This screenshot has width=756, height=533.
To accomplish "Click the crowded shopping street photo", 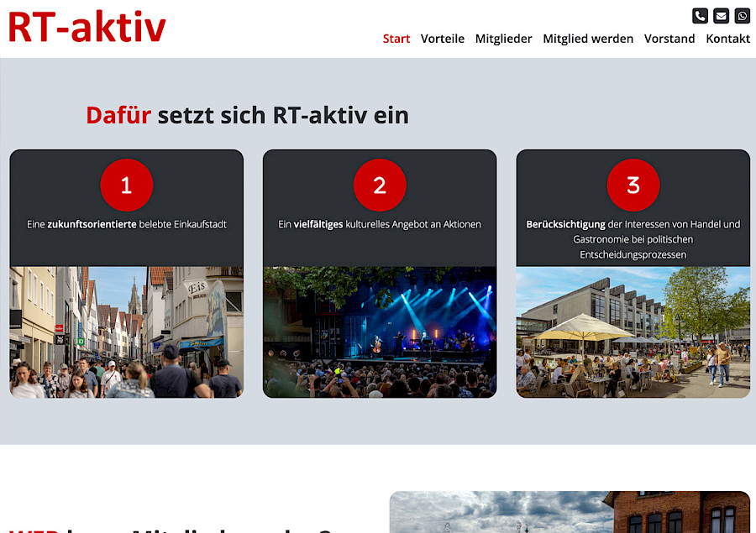I will pos(126,332).
